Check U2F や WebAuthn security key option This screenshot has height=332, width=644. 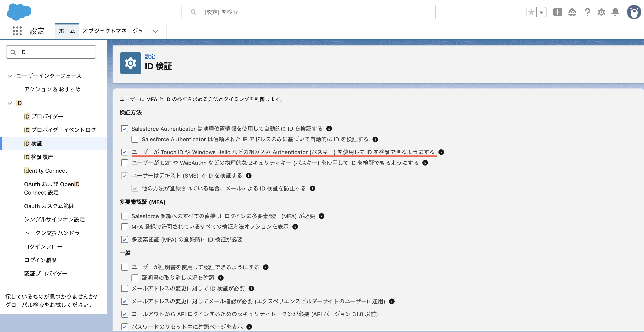[x=125, y=163]
